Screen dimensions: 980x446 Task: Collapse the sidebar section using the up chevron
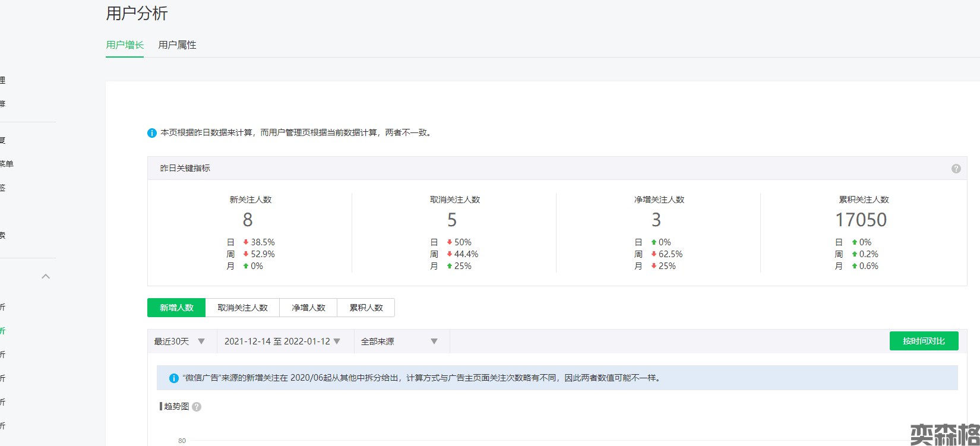[x=46, y=277]
